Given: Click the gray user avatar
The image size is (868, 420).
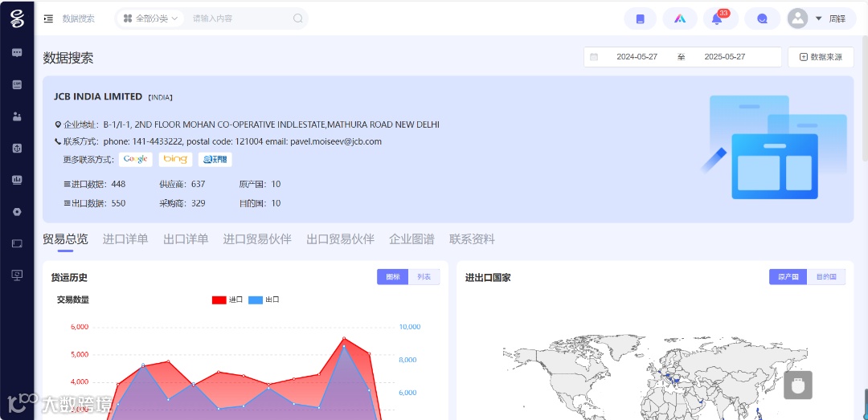Looking at the screenshot, I should coord(798,18).
